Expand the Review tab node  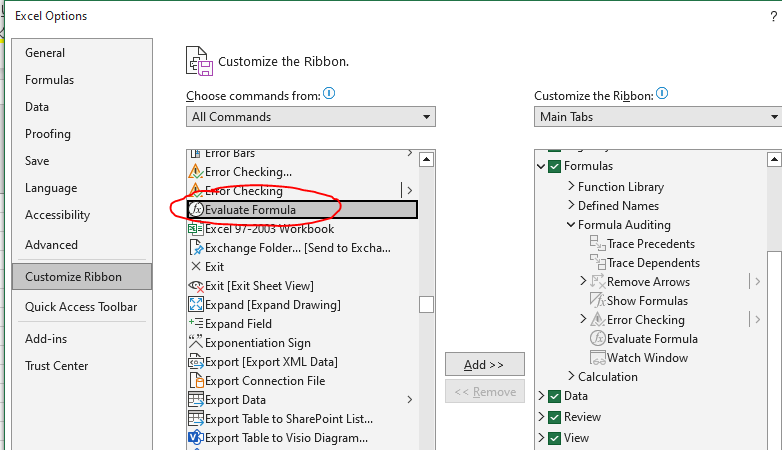[x=541, y=417]
